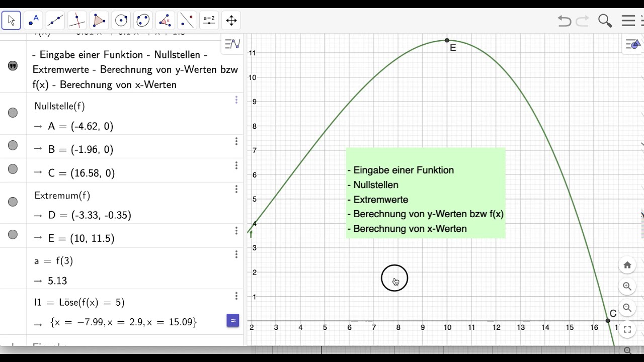Image resolution: width=644 pixels, height=362 pixels.
Task: Switch graph to fullscreen mode
Action: coord(627,330)
